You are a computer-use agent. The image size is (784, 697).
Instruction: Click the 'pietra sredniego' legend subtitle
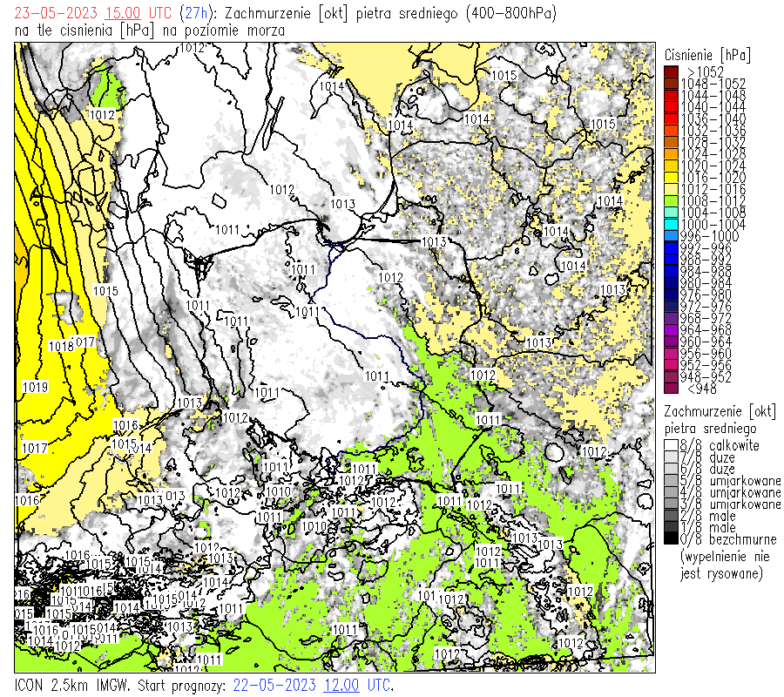[711, 429]
